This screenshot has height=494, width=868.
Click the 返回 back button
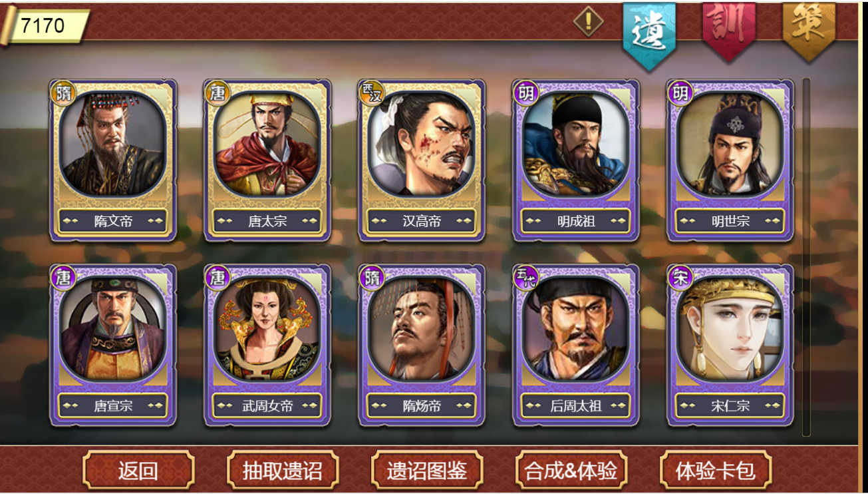pyautogui.click(x=138, y=471)
